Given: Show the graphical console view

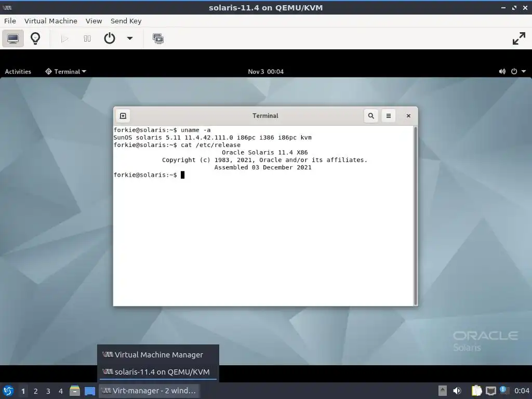Looking at the screenshot, I should (x=13, y=38).
